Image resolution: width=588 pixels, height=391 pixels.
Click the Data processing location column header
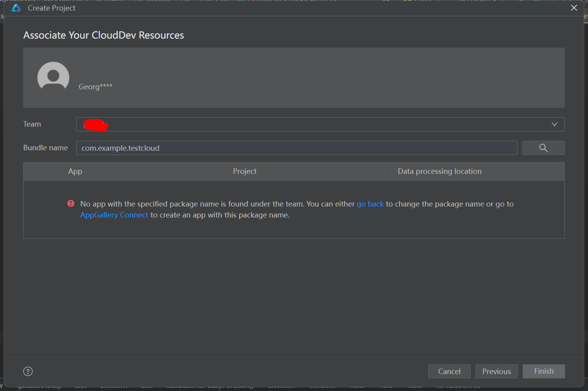click(439, 172)
